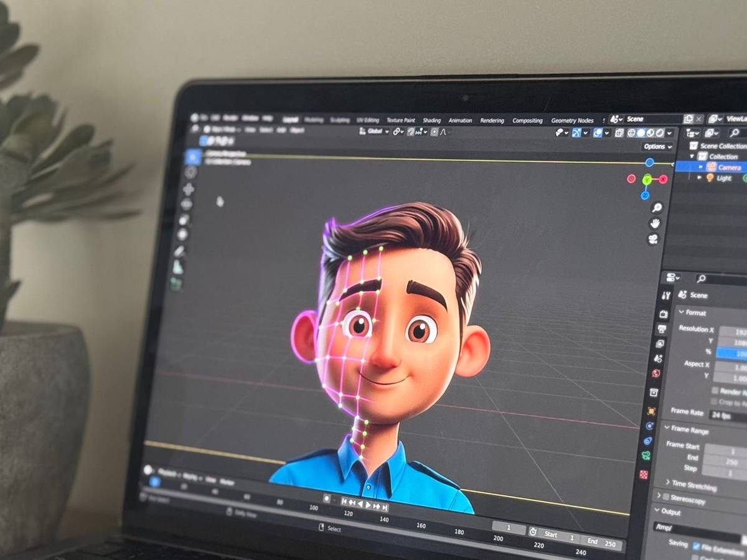Play animation in reverse
747x560 pixels.
tap(360, 504)
